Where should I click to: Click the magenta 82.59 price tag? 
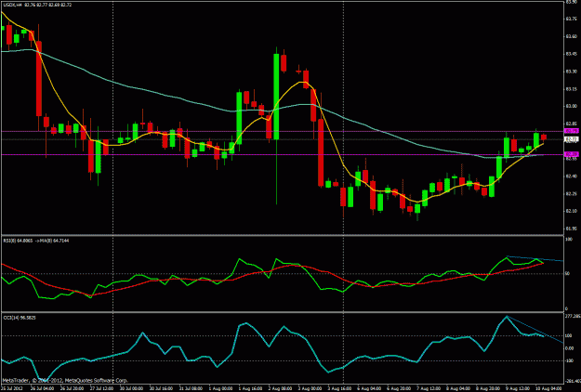tap(571, 154)
